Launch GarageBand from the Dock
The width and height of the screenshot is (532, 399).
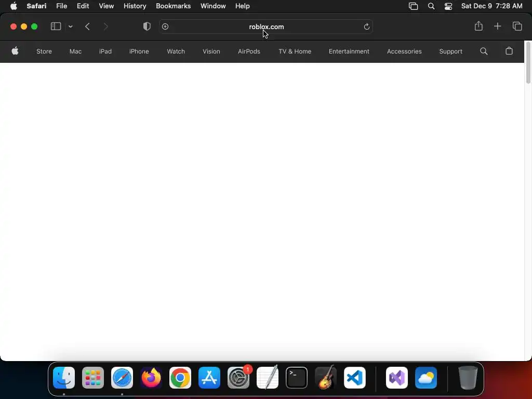point(326,378)
